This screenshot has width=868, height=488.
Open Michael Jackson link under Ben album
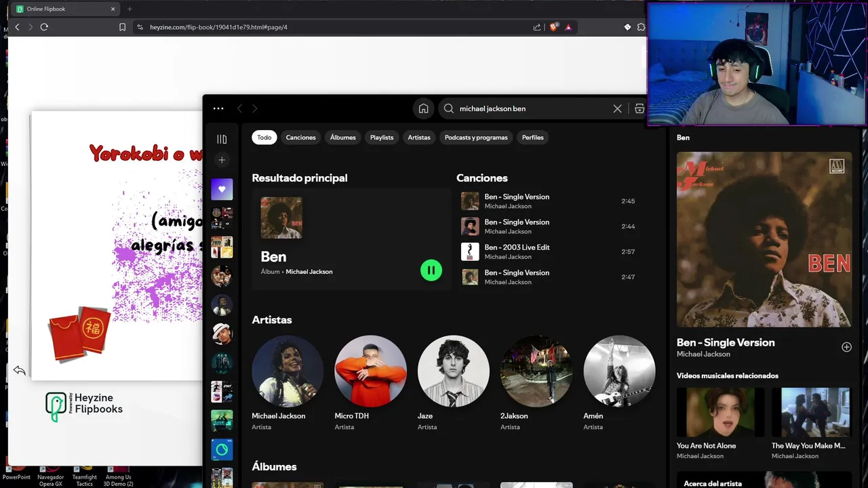point(309,272)
